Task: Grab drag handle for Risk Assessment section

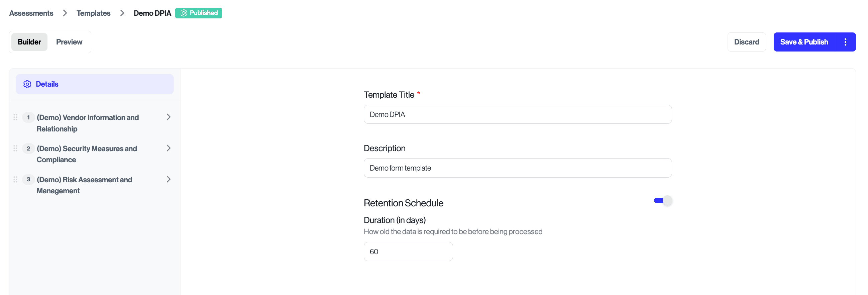Action: point(15,179)
